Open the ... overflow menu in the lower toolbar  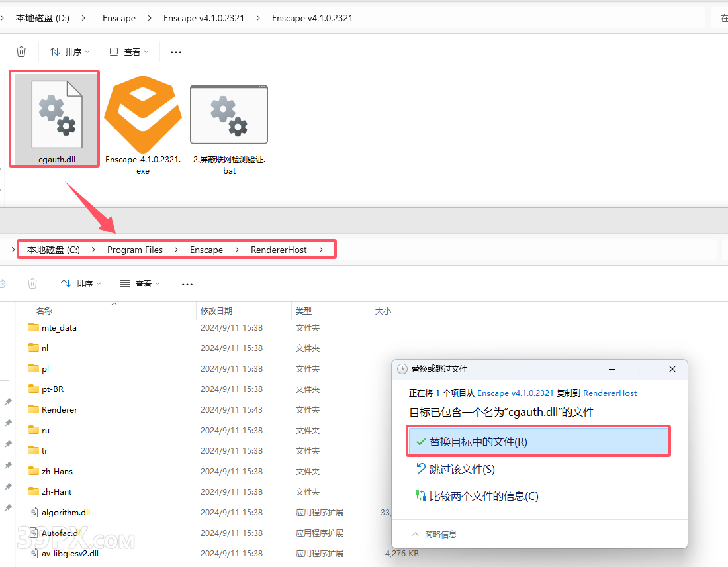tap(187, 283)
